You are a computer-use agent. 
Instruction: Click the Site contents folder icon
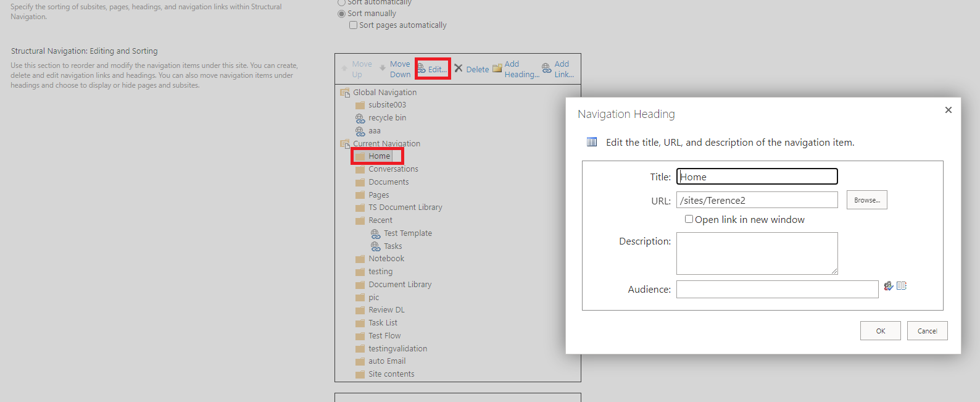(360, 375)
